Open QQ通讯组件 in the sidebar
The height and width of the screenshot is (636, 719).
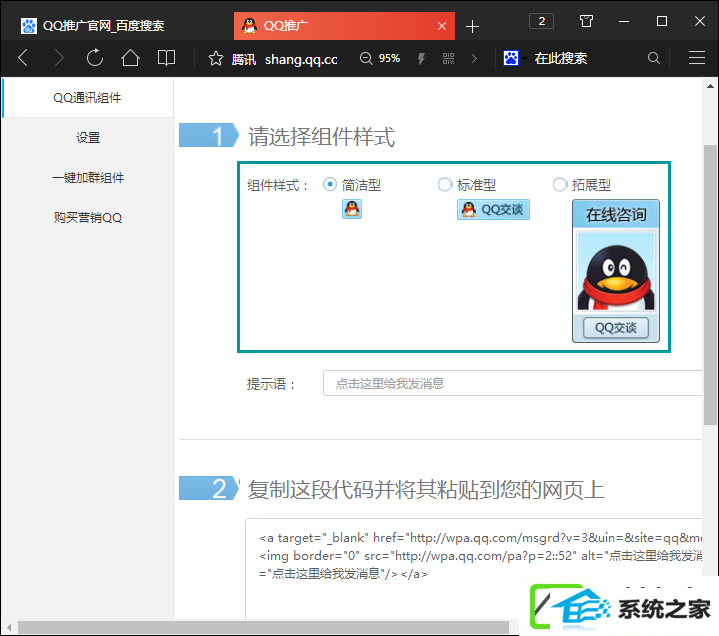pos(87,98)
